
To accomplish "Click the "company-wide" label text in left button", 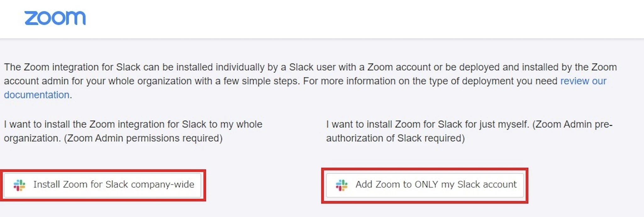I will coord(163,184).
